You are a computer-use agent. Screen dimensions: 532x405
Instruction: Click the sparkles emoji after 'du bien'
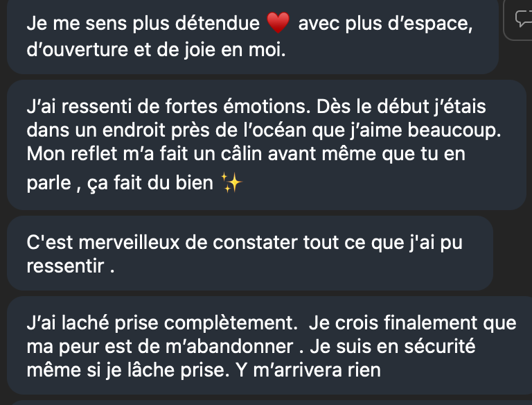coord(231,186)
